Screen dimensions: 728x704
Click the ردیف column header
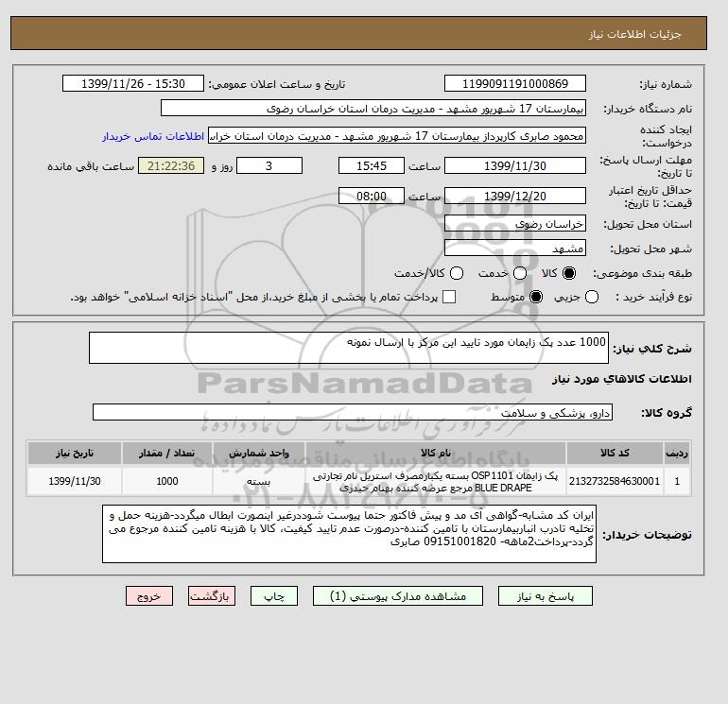[x=677, y=453]
